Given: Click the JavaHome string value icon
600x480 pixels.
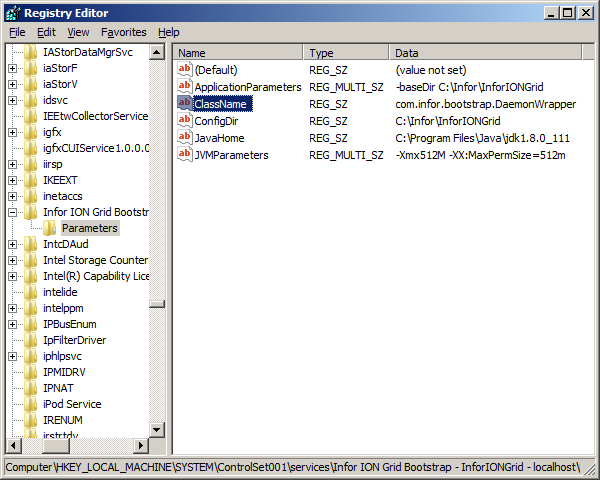Looking at the screenshot, I should 184,137.
